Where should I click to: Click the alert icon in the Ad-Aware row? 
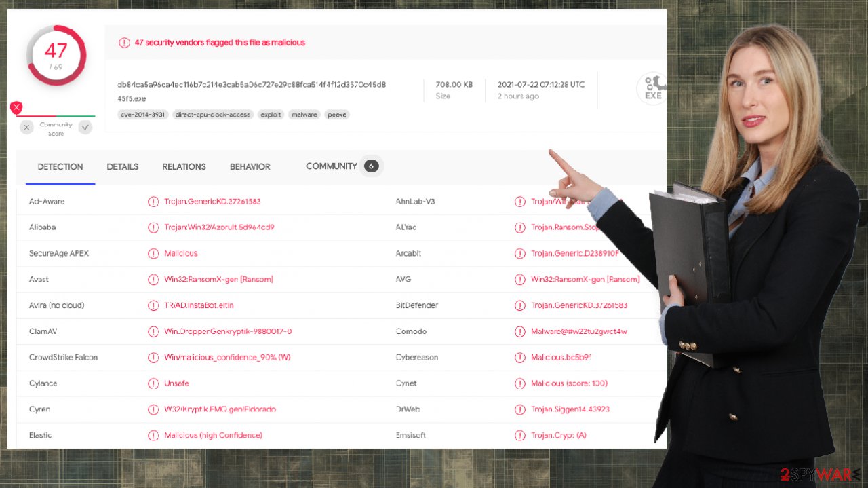pyautogui.click(x=153, y=202)
